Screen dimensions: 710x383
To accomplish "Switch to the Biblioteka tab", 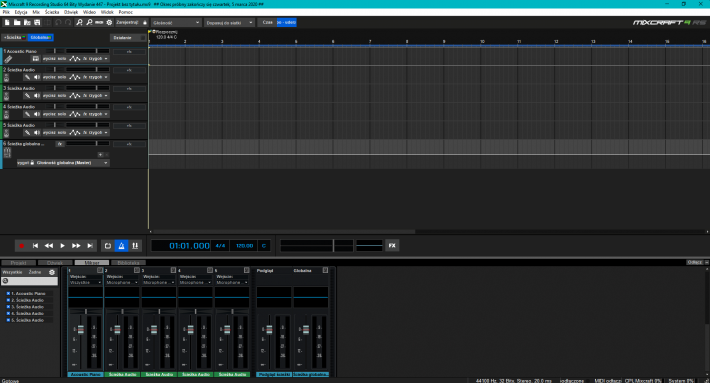I will click(128, 263).
